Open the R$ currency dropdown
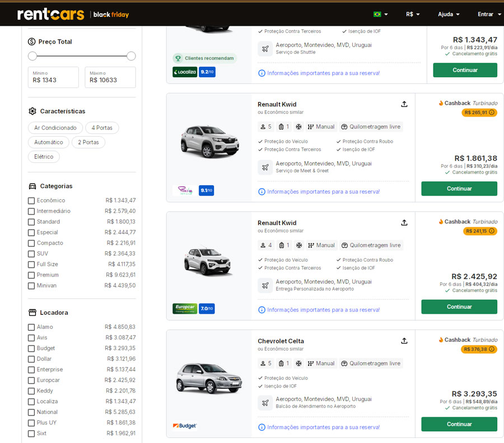 [x=413, y=14]
